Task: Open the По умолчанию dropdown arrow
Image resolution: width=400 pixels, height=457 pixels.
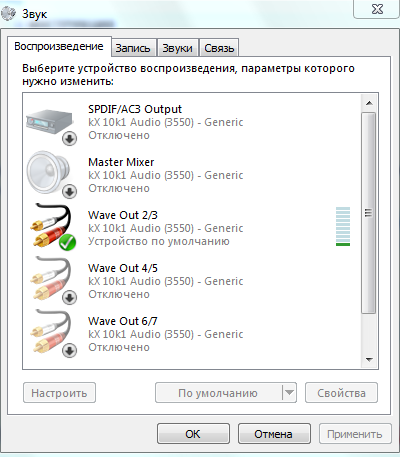Action: pos(289,393)
